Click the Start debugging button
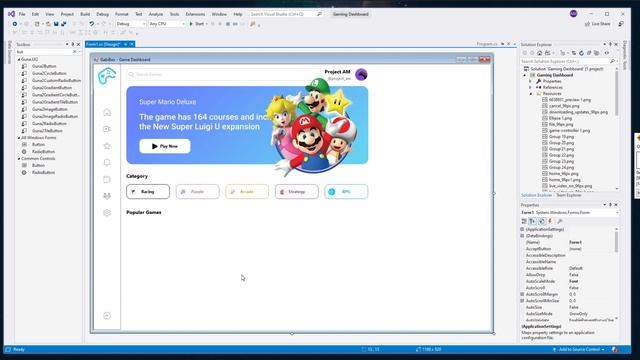Screen dimensions: 640x360 click(197, 24)
